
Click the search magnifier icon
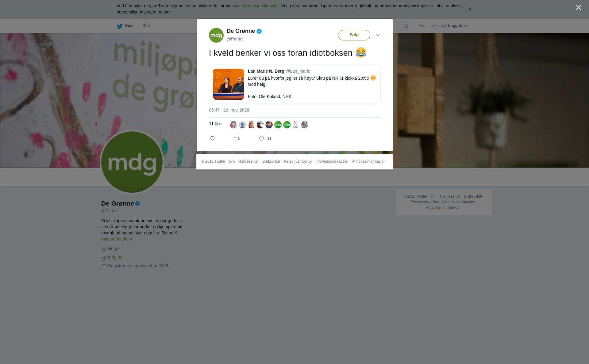[x=406, y=26]
